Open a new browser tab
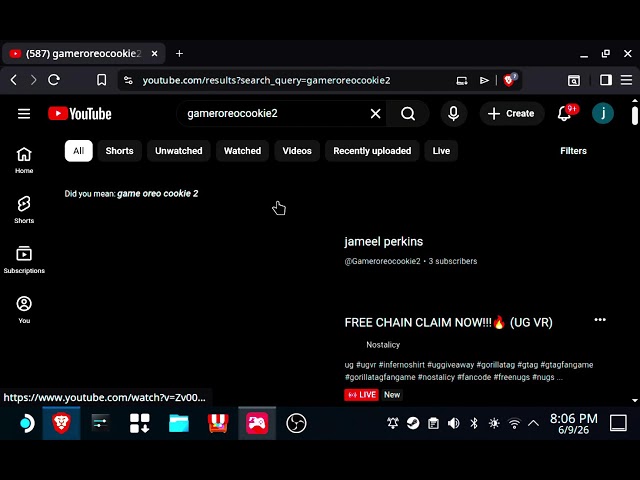Image resolution: width=640 pixels, height=480 pixels. click(179, 53)
